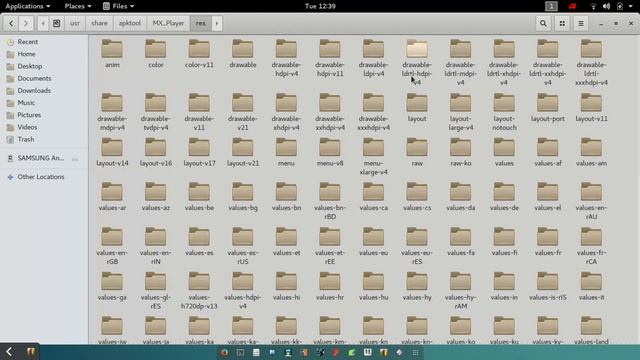Open the battery power status icon
Viewport: 640px width, 360px height.
click(620, 6)
